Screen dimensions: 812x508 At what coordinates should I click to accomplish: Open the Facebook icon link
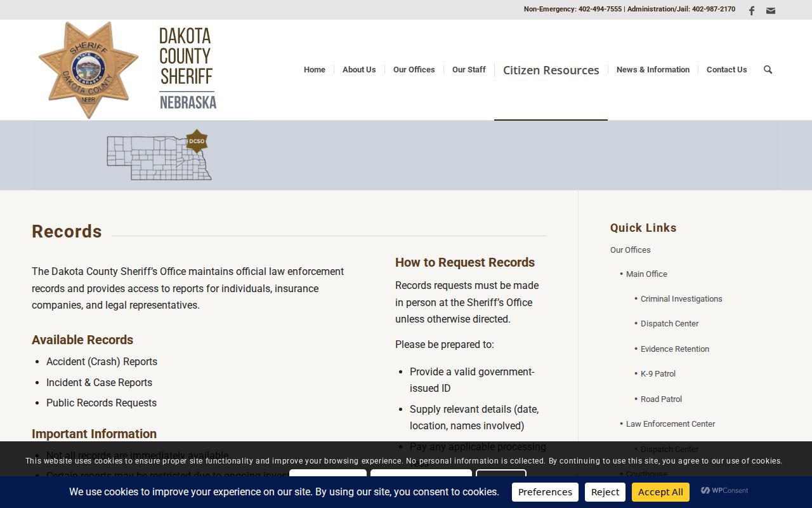point(752,10)
